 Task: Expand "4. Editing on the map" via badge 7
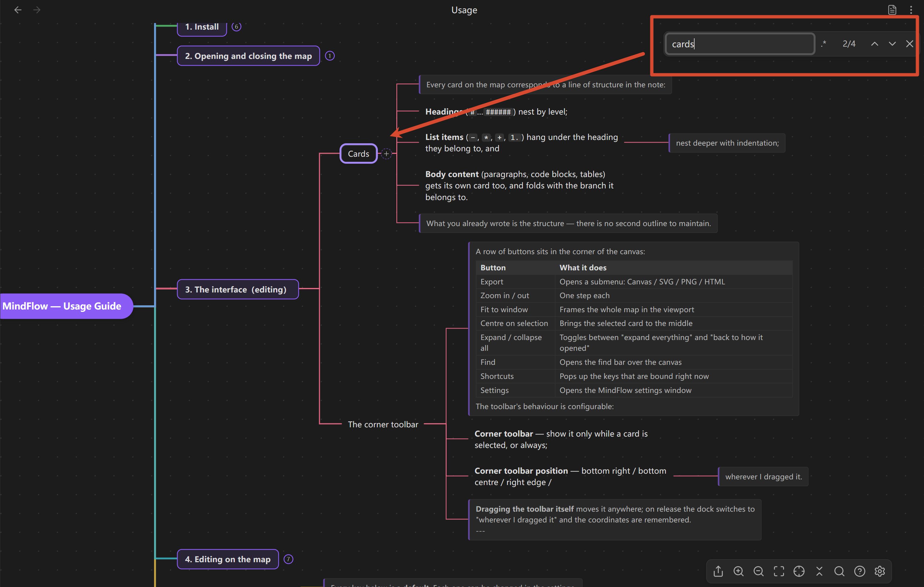[288, 559]
